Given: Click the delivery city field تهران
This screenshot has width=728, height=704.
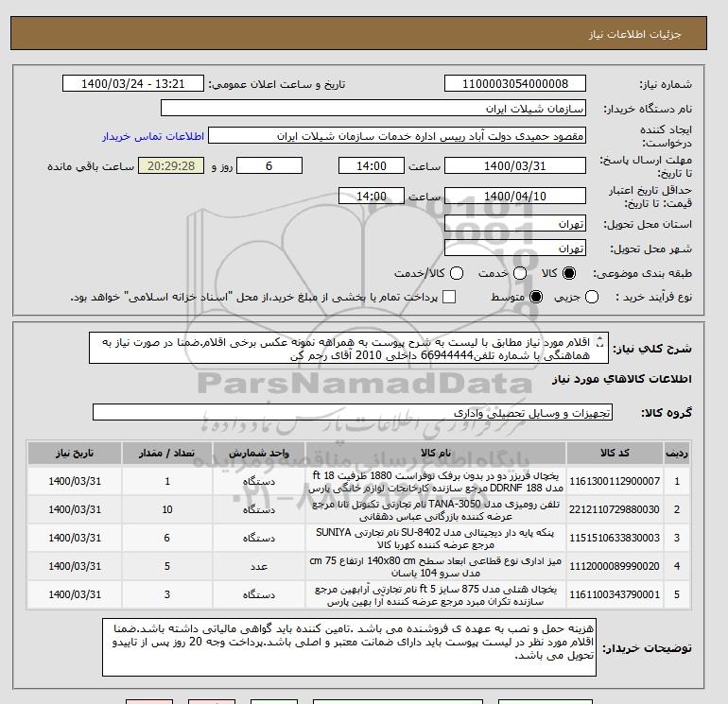Looking at the screenshot, I should coord(515,249).
